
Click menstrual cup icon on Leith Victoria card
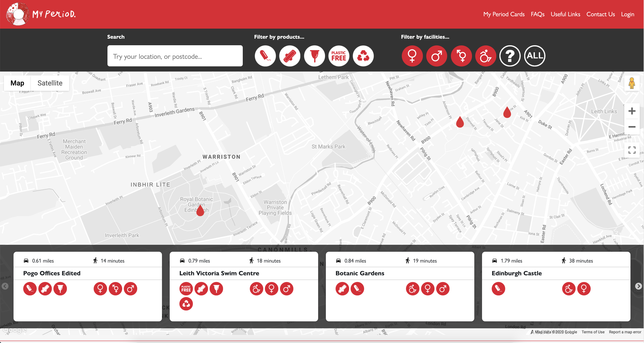(x=216, y=289)
